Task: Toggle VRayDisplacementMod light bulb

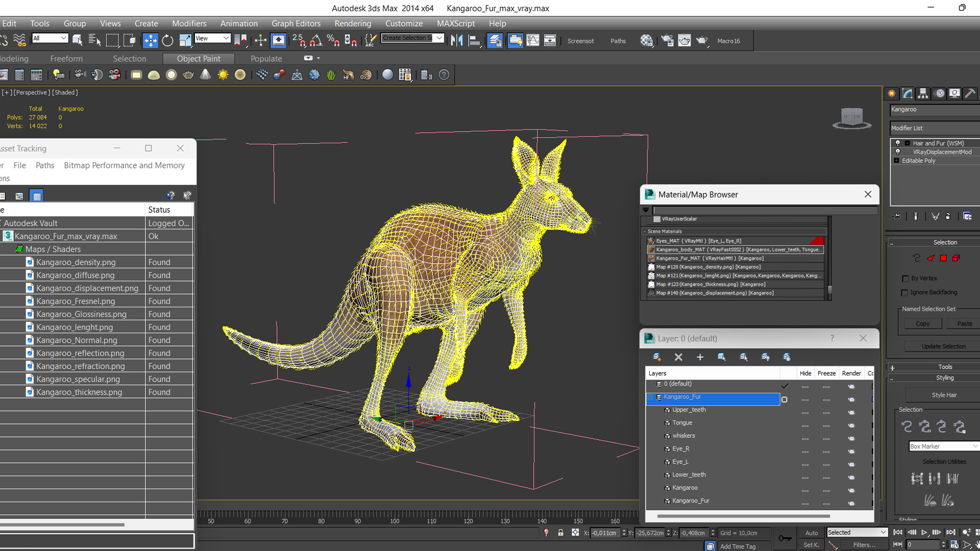Action: (898, 152)
